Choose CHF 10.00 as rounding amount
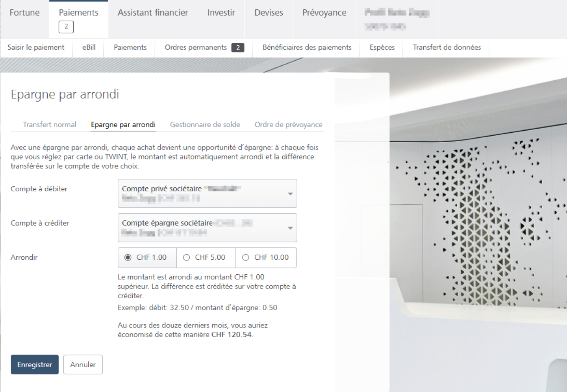This screenshot has width=567, height=392. tap(246, 257)
